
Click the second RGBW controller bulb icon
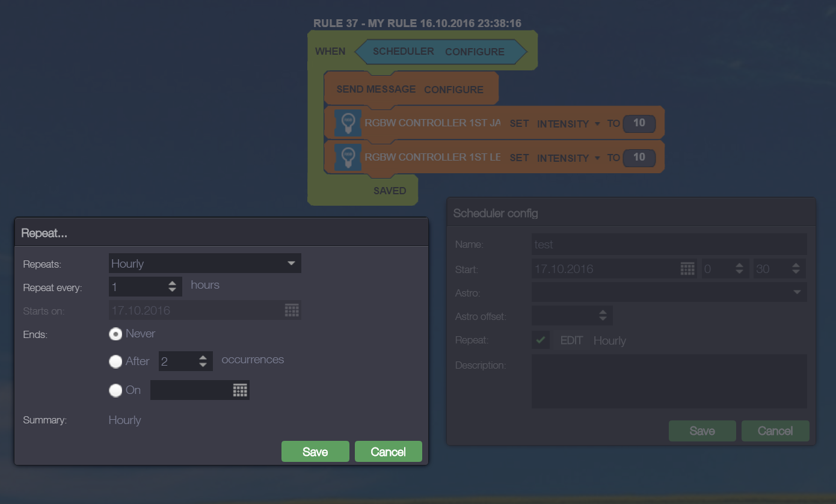click(348, 158)
